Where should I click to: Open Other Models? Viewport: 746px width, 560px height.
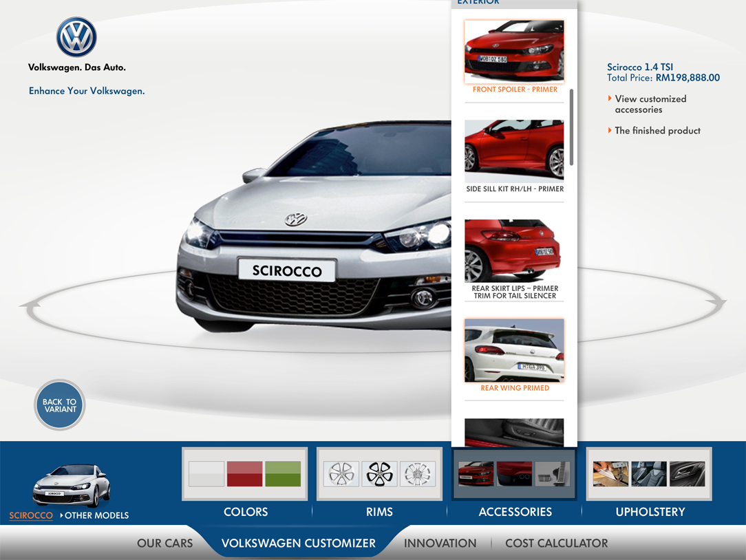(x=94, y=515)
